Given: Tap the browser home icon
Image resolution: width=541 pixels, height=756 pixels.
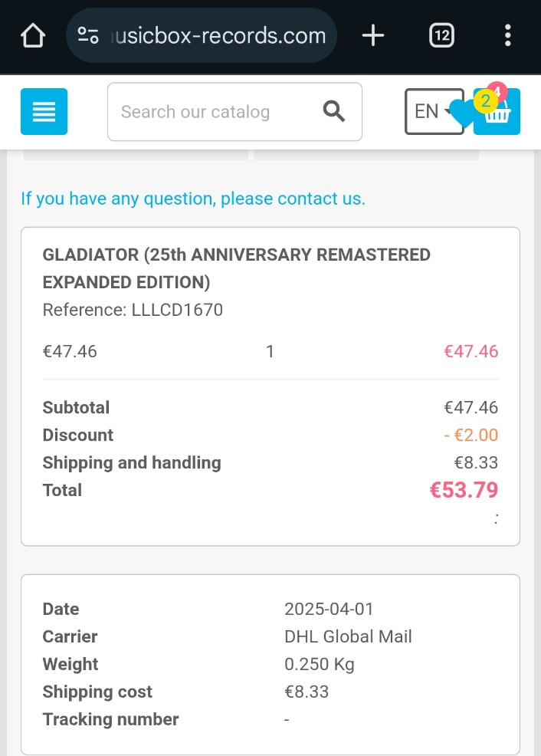Looking at the screenshot, I should 33,35.
